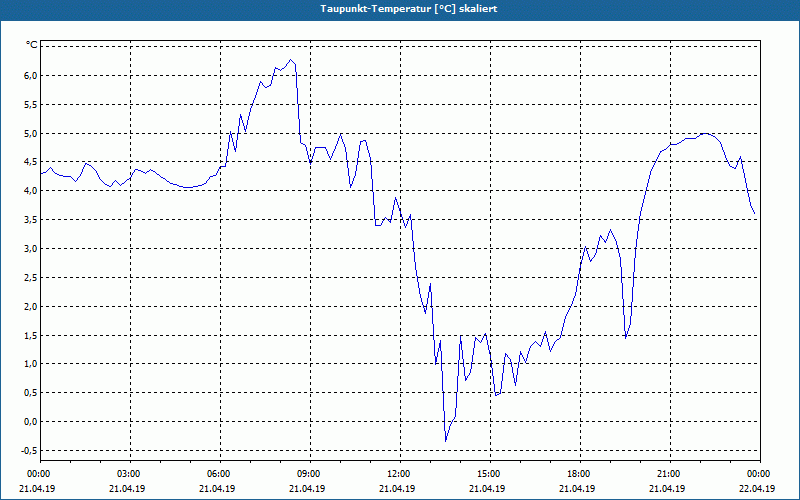Viewport: 800px width, 500px height.
Task: Click the '12:00' time axis label
Action: click(398, 473)
